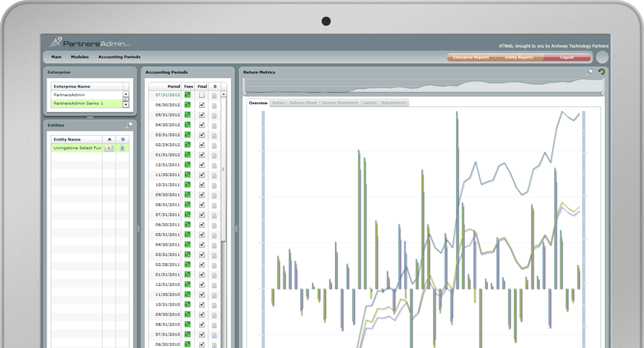Check the Final box for 07/31/2012
Viewport: 644px width, 348px height.
(x=202, y=95)
